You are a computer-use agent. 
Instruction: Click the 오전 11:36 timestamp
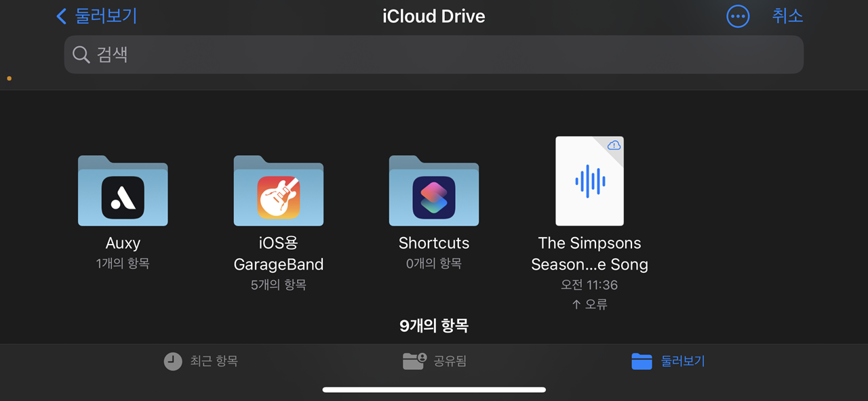pyautogui.click(x=589, y=285)
